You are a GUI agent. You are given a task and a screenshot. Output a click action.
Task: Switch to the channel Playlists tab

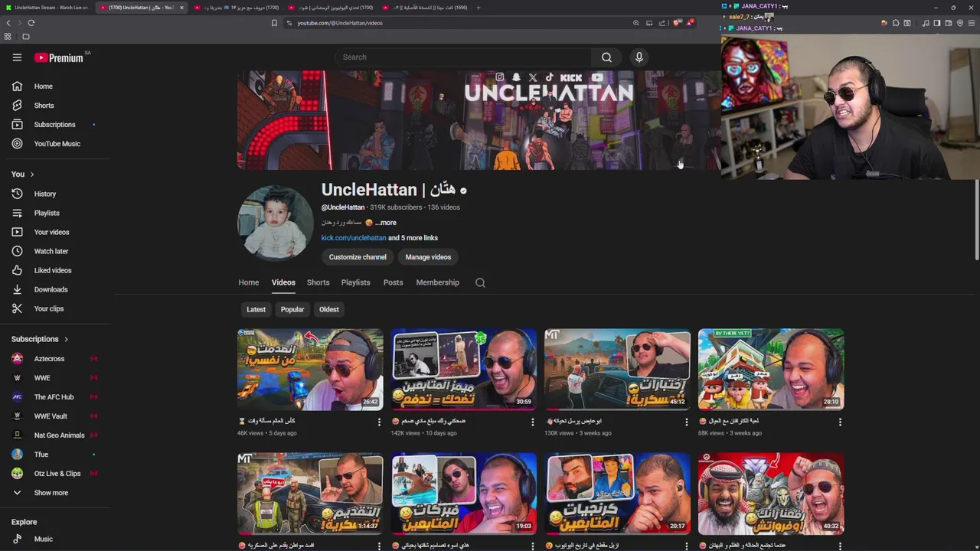pos(355,282)
